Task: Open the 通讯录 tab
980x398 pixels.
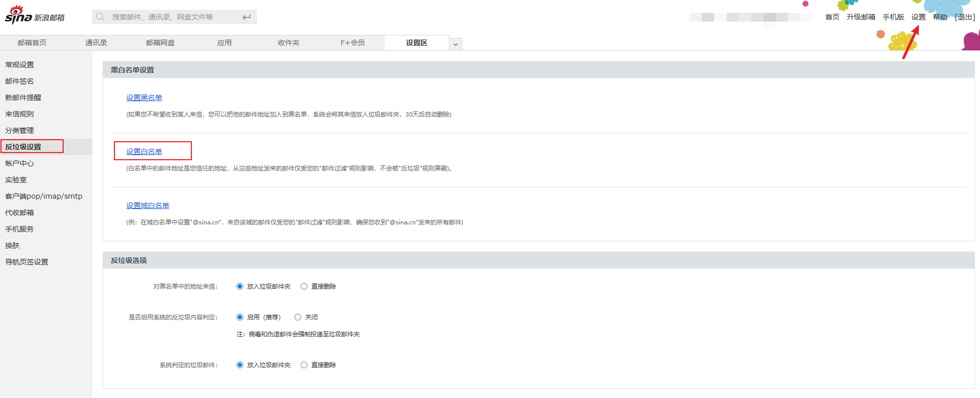Action: pyautogui.click(x=96, y=43)
